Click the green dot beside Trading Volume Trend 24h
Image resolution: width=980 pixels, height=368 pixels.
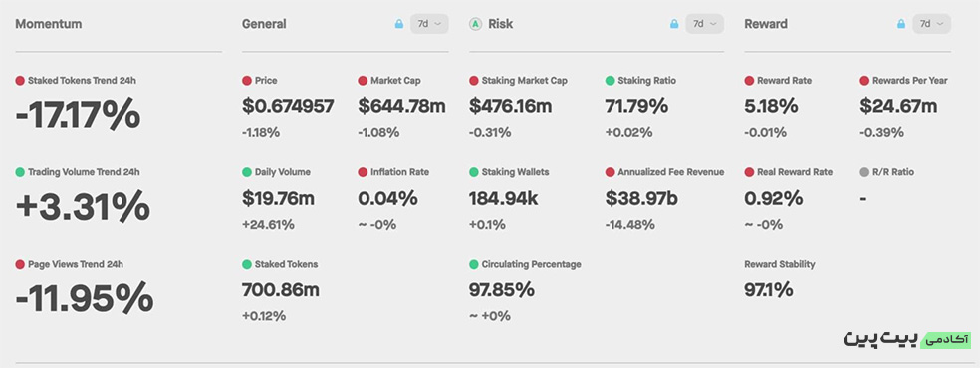(x=20, y=172)
